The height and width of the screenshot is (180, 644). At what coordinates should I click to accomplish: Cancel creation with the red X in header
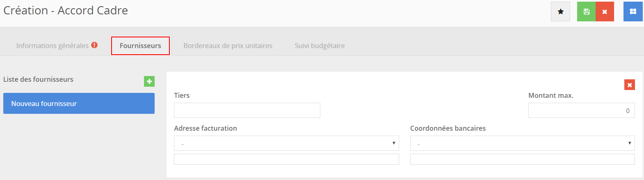(x=605, y=12)
